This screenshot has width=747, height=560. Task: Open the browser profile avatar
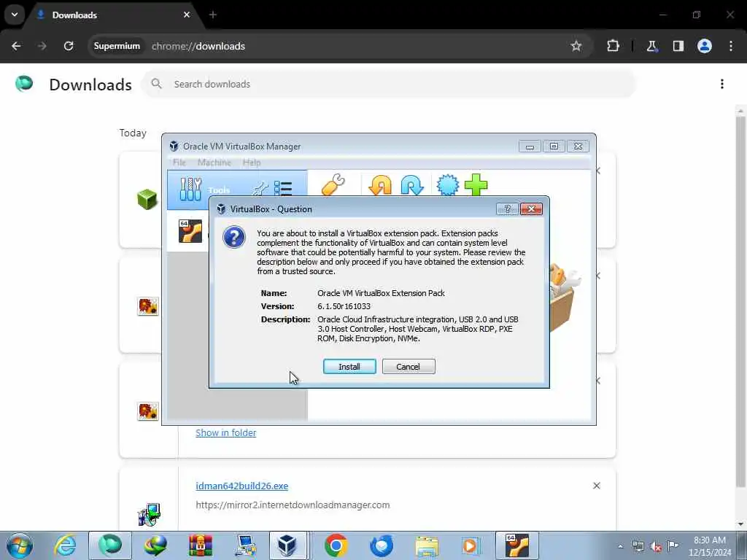(705, 46)
